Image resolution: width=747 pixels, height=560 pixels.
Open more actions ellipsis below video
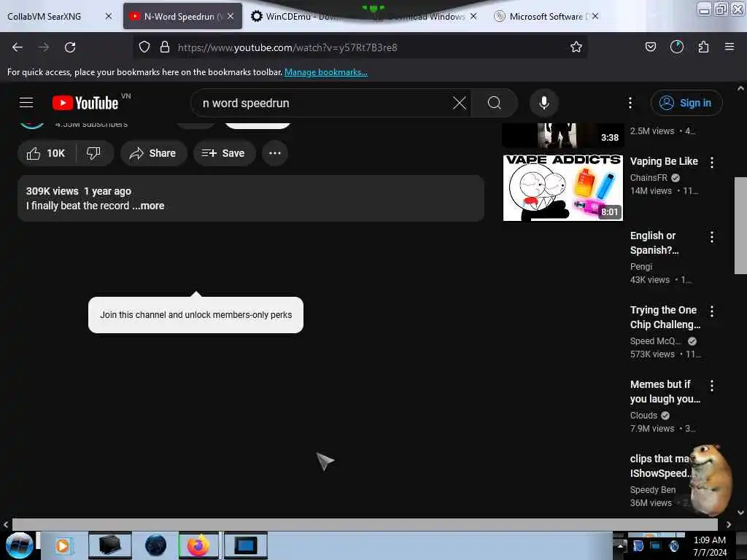[275, 153]
